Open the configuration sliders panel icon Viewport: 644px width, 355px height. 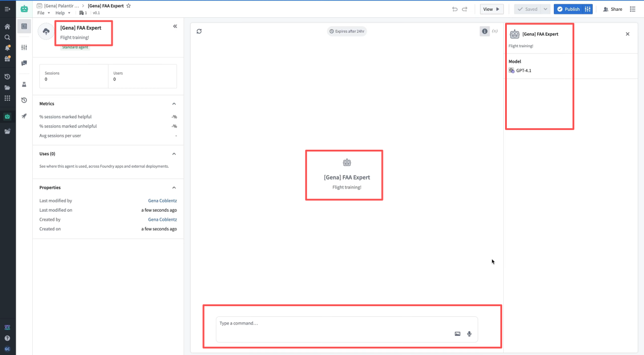(x=24, y=48)
